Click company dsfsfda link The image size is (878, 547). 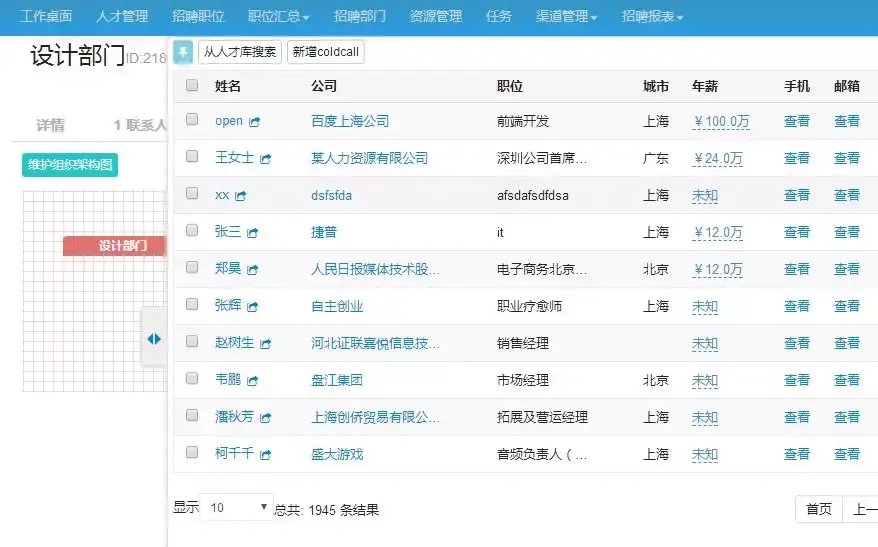(x=331, y=195)
